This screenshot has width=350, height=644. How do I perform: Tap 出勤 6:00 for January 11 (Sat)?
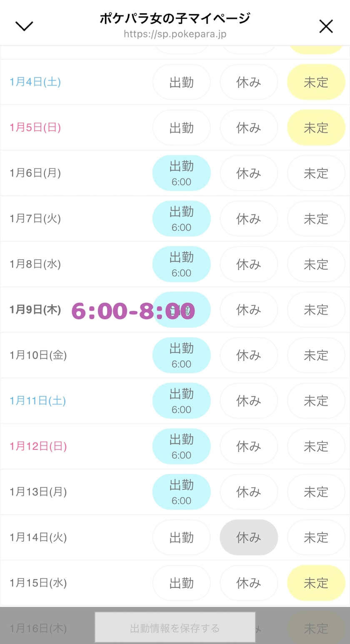click(x=182, y=400)
